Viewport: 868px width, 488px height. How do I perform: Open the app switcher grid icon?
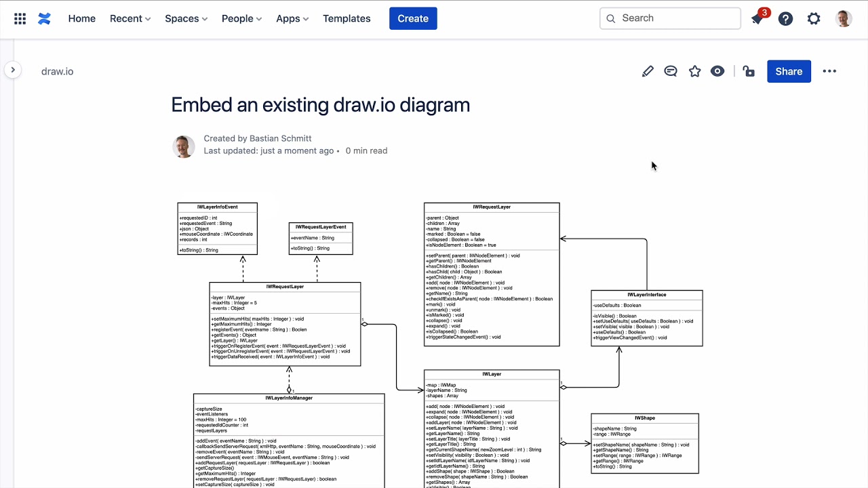(x=20, y=19)
